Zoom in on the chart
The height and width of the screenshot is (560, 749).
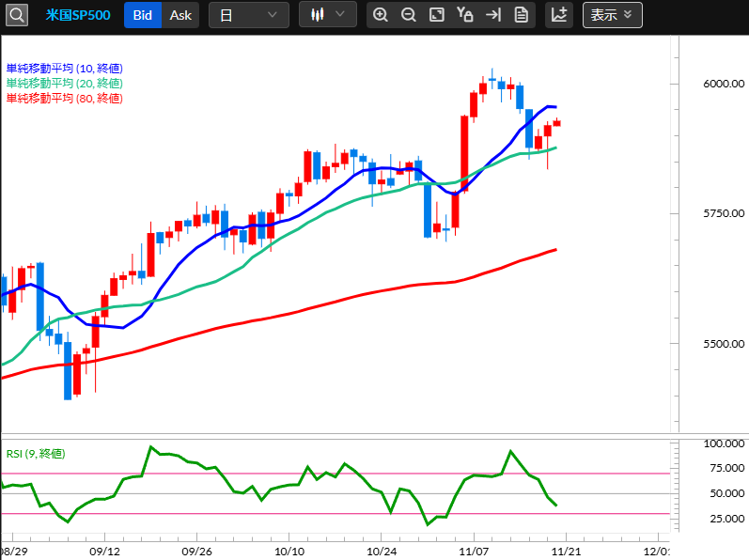[381, 15]
